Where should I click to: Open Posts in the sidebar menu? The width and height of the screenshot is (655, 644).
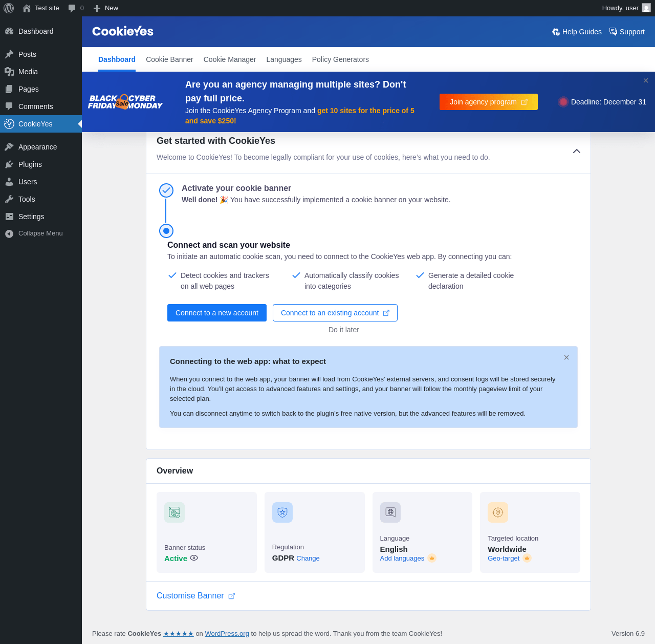[41, 54]
